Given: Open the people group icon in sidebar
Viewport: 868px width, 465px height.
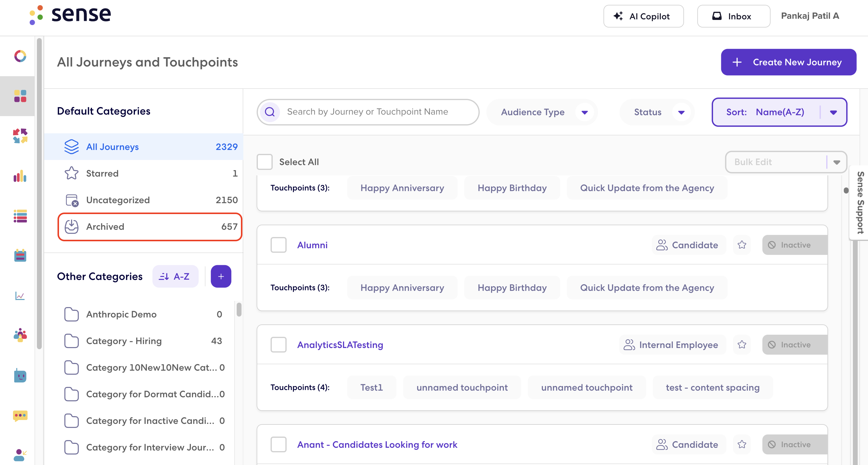Looking at the screenshot, I should point(20,335).
